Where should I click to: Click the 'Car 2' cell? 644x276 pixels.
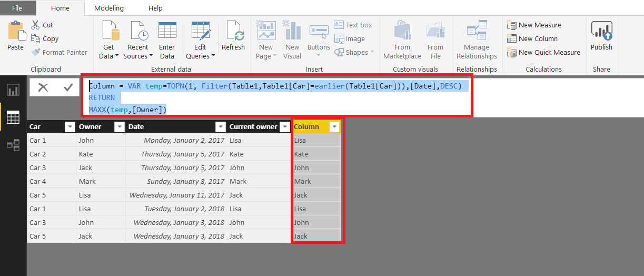[x=51, y=154]
